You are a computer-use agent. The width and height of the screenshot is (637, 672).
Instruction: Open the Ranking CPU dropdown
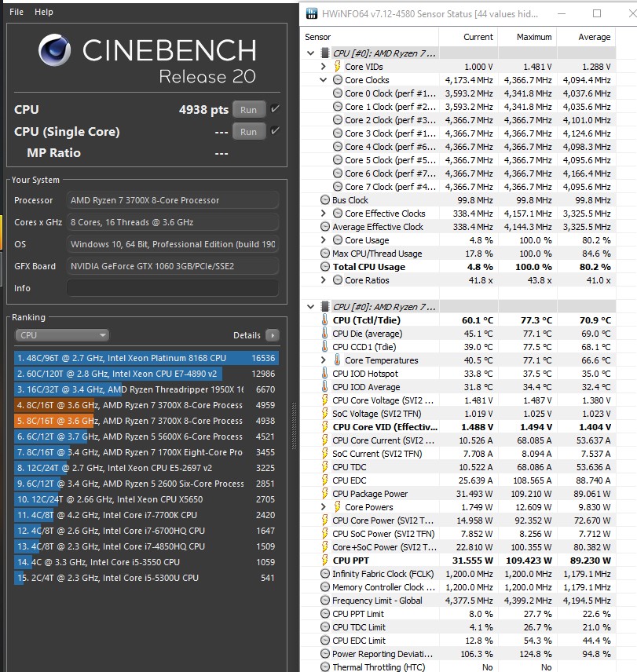[61, 335]
